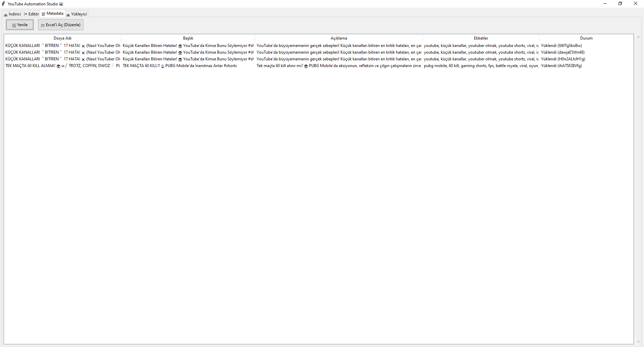Select the row with status Yüklendi (H0n2ALhJH1g)
Viewport: 644px width, 347px height.
pos(563,59)
